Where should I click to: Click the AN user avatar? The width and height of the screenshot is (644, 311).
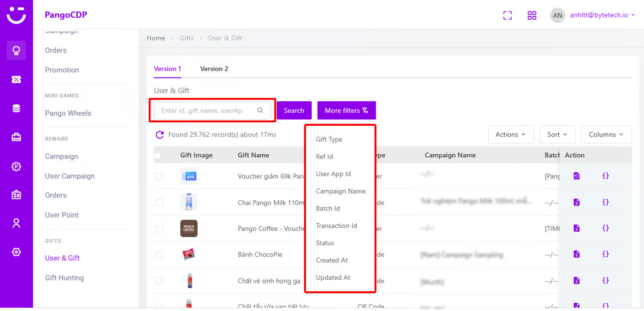[557, 16]
